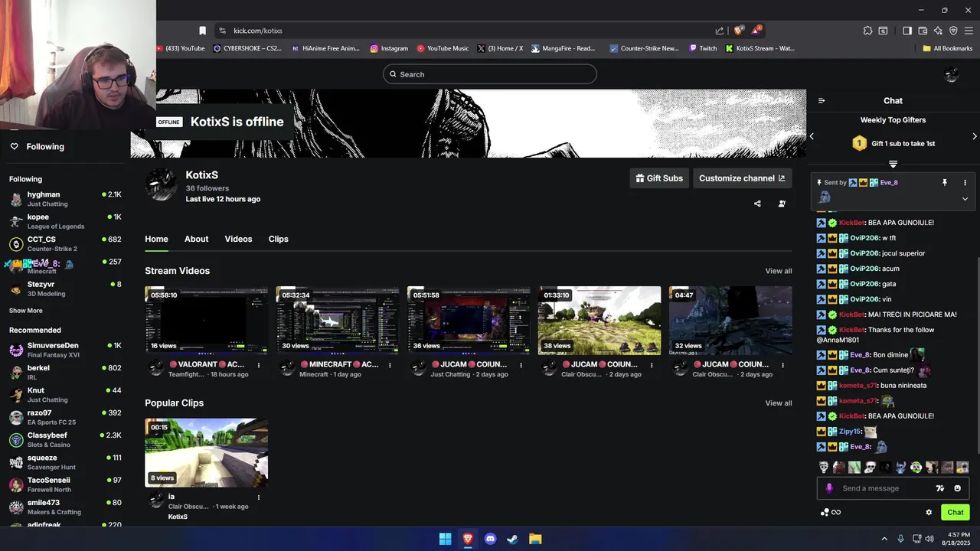
Task: Open the All Bookmarks folder
Action: point(948,48)
